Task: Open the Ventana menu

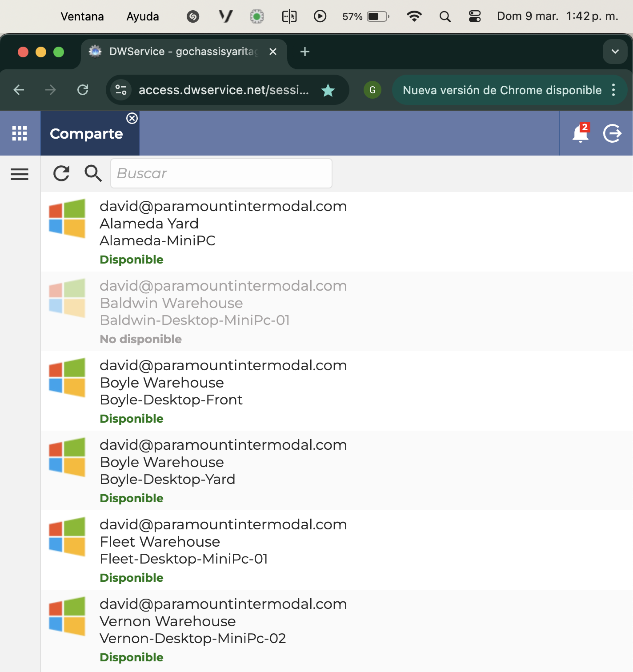Action: pyautogui.click(x=82, y=16)
